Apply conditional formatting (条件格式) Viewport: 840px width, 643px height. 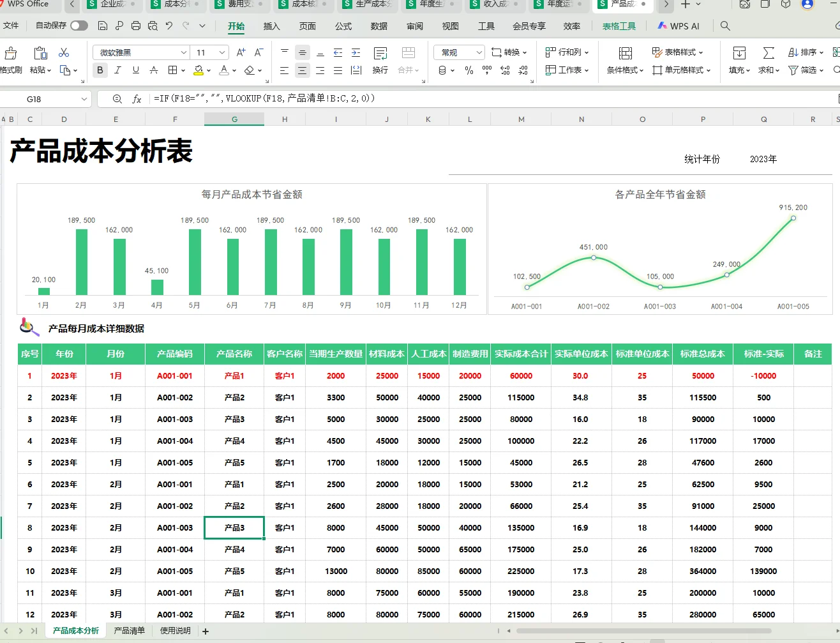click(x=624, y=70)
